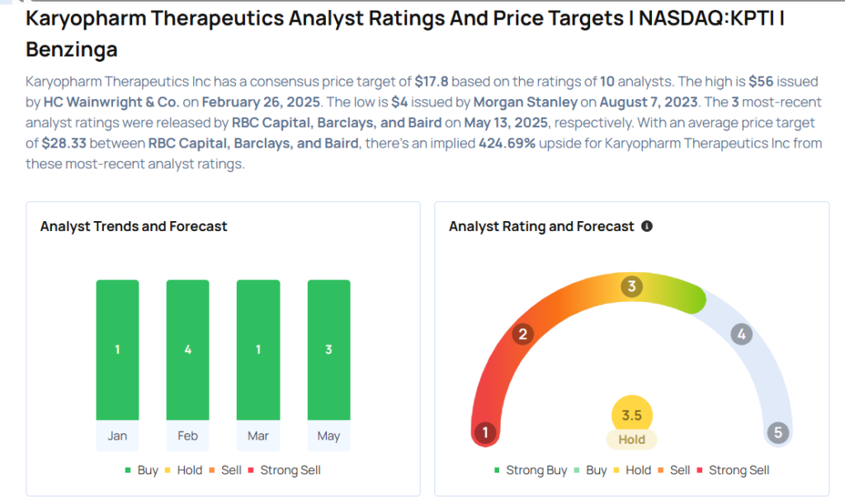Viewport: 845px width, 504px height.
Task: Toggle Hold legend in Analyst Trends chart
Action: click(184, 470)
